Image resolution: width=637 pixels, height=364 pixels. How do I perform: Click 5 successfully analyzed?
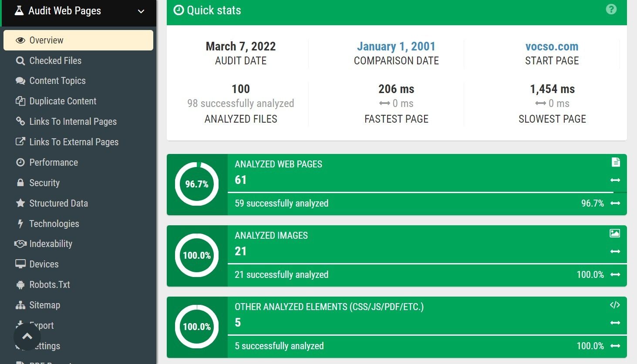pyautogui.click(x=279, y=346)
